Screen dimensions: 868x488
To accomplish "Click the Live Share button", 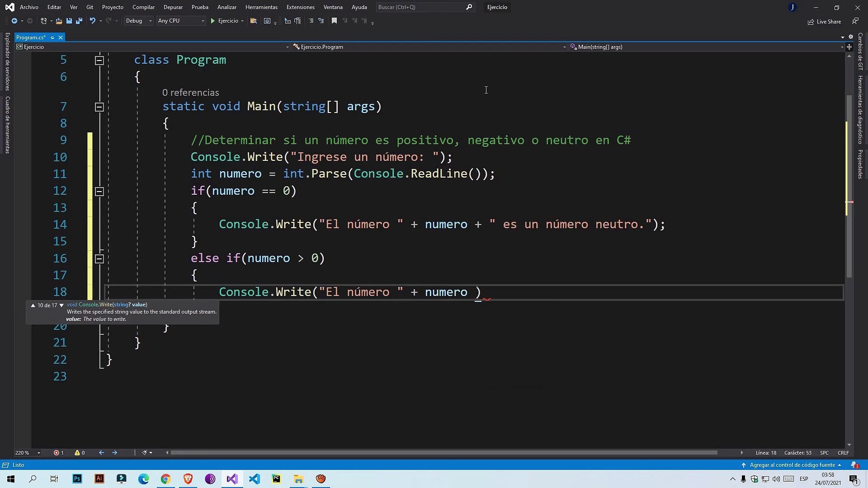I will click(824, 22).
